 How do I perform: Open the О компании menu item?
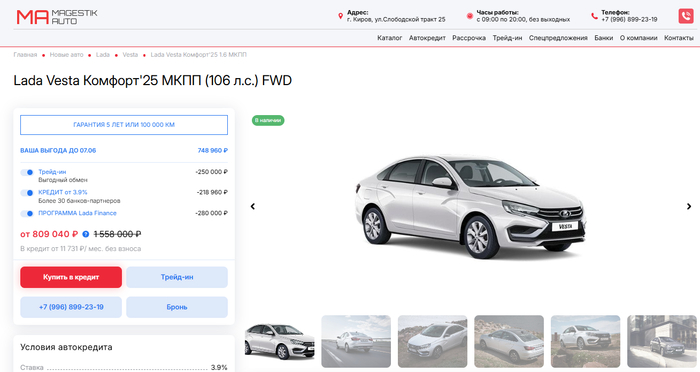coord(638,38)
